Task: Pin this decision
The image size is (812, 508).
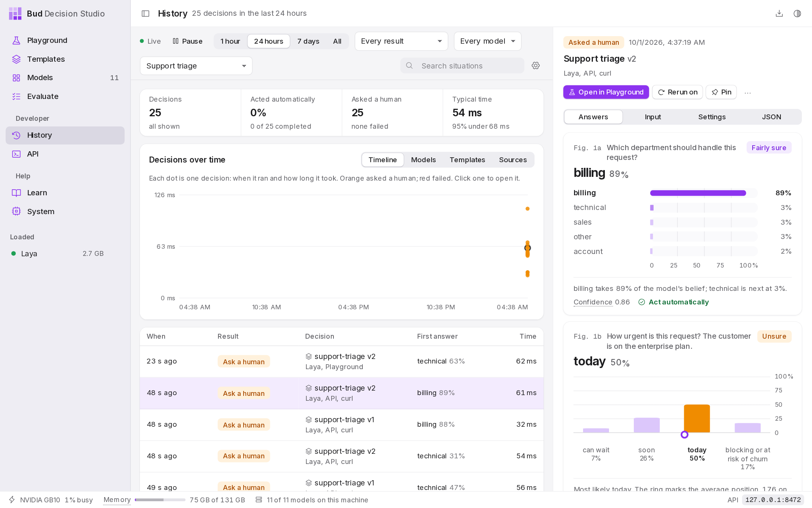Action: pyautogui.click(x=721, y=92)
